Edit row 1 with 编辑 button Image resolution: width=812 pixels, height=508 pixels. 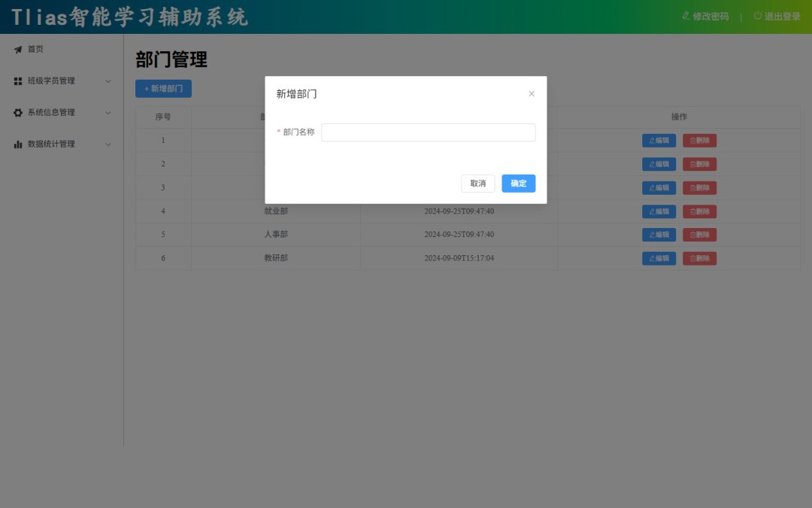tap(659, 141)
